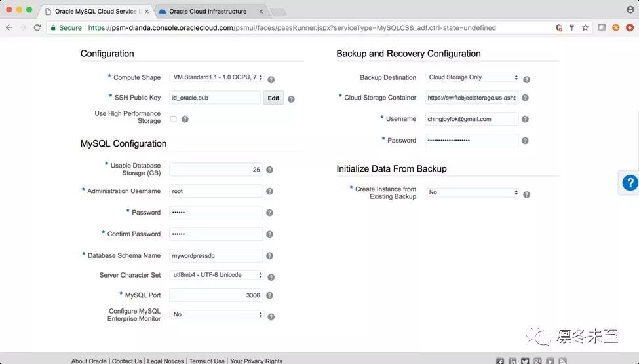The image size is (639, 364).
Task: Open help for Cloud Storage Container
Action: pos(526,98)
